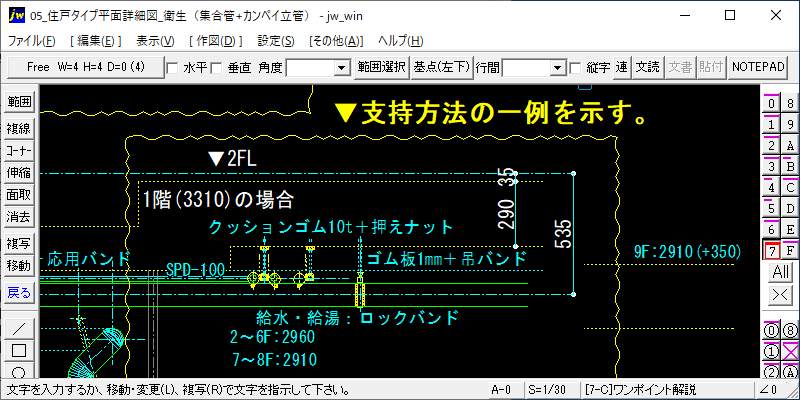Click the jw application icon in the title bar
This screenshot has width=800, height=400.
pyautogui.click(x=17, y=16)
